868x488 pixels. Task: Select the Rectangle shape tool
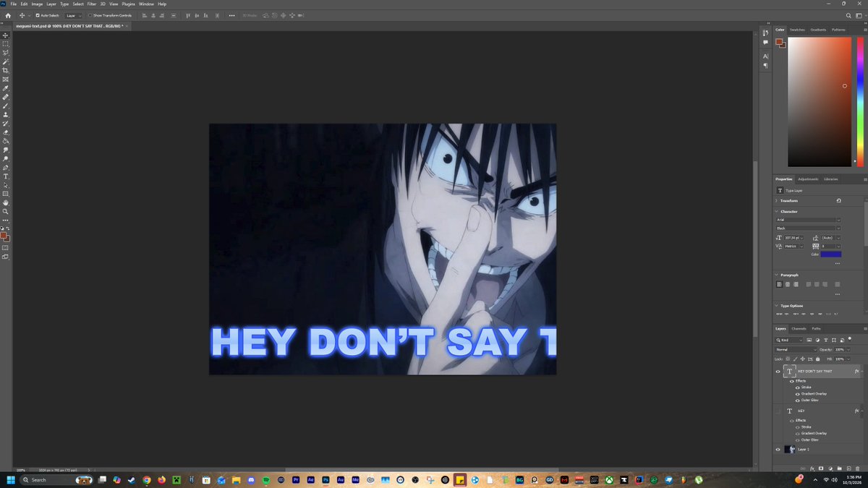click(6, 194)
